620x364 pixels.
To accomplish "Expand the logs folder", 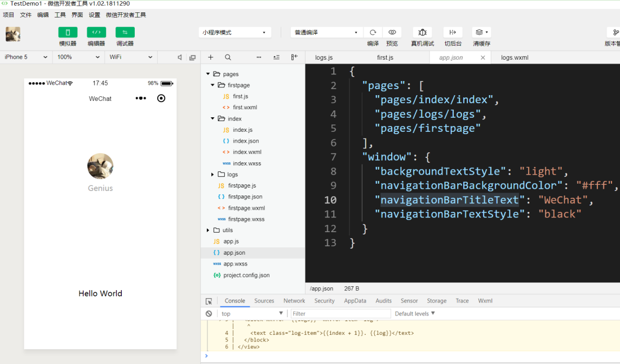I will click(x=212, y=174).
